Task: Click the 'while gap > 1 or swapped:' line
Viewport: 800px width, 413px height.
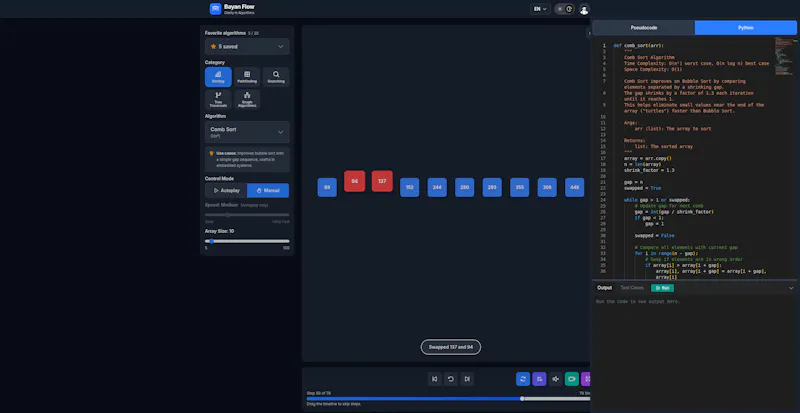Action: [657, 200]
